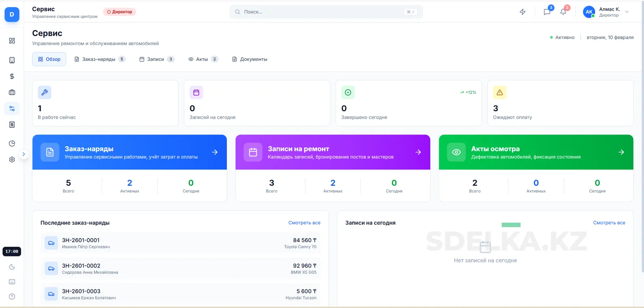Open chat messages icon with badge

(547, 12)
